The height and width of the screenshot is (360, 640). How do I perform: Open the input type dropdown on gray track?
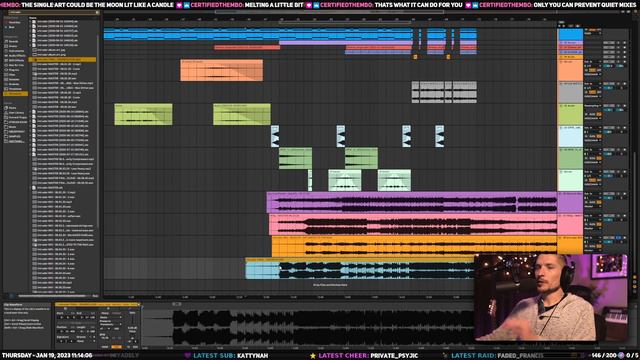coord(592,84)
